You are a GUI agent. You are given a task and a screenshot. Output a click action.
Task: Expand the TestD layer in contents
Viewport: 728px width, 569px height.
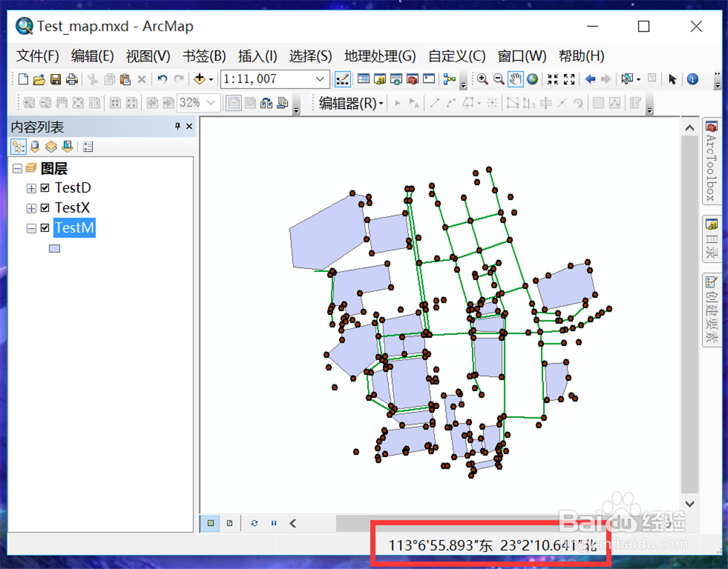click(31, 187)
